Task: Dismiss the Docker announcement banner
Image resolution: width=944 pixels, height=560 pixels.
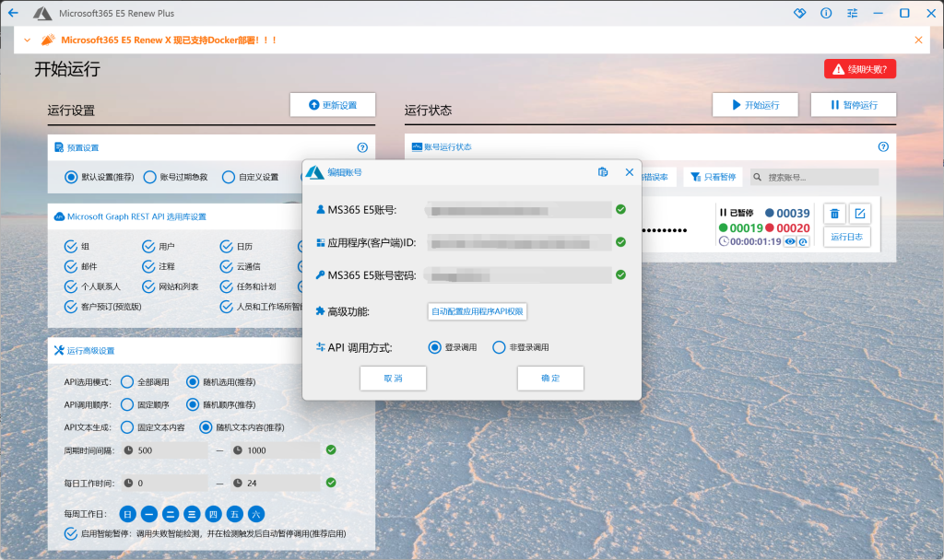Action: 918,41
